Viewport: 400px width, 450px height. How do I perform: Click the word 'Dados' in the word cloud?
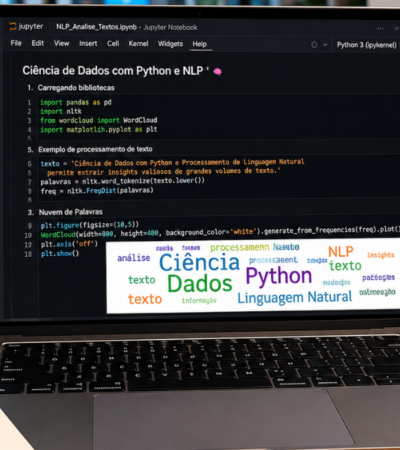pyautogui.click(x=200, y=284)
